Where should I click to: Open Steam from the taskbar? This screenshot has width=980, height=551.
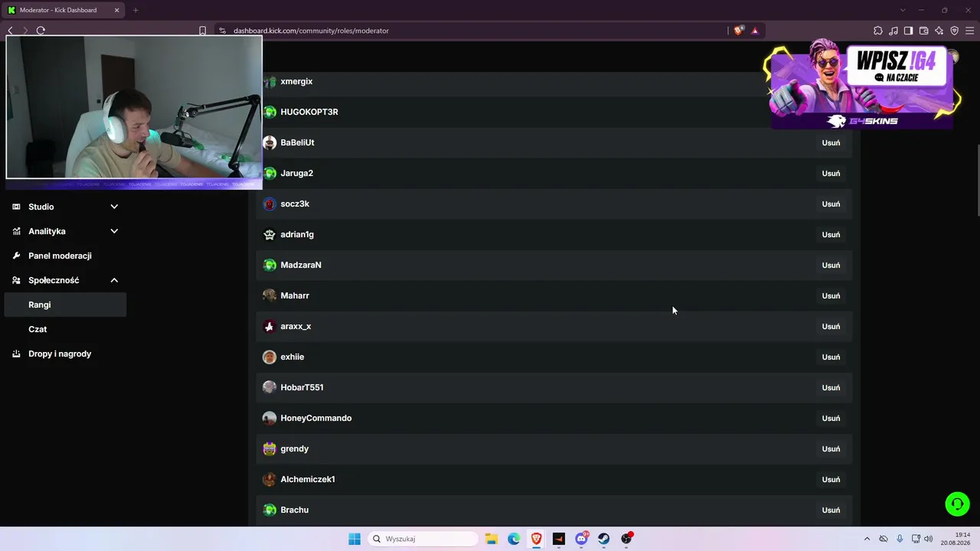click(x=604, y=539)
